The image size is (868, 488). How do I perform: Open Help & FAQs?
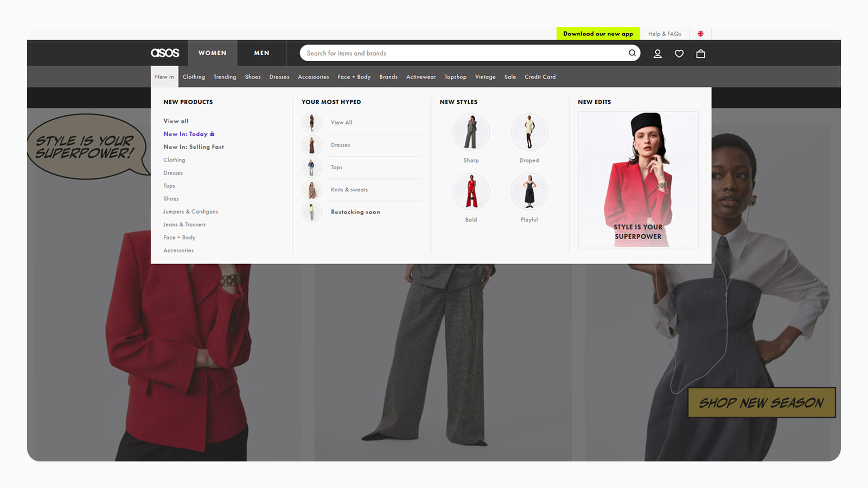tap(665, 33)
